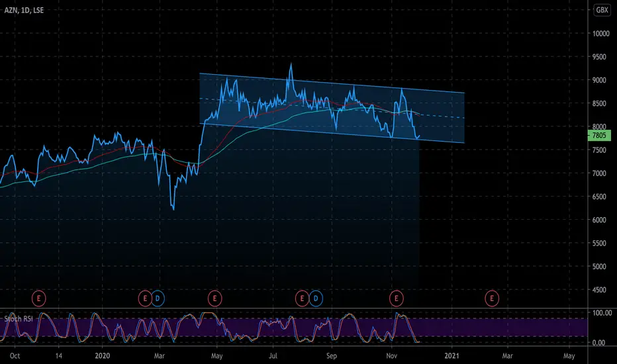Click the 2020 label on time axis
The width and height of the screenshot is (617, 364).
click(x=103, y=356)
